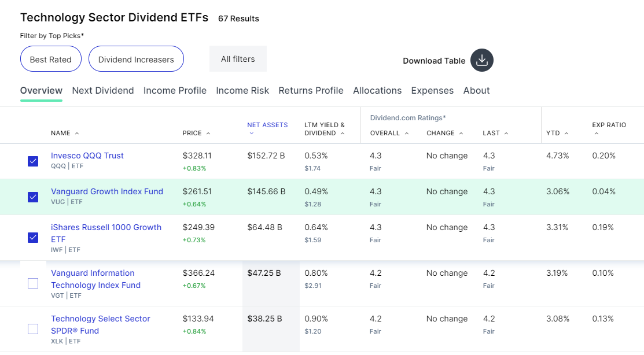The height and width of the screenshot is (355, 644).
Task: Sort by CHANGE rating arrow
Action: [x=461, y=134]
